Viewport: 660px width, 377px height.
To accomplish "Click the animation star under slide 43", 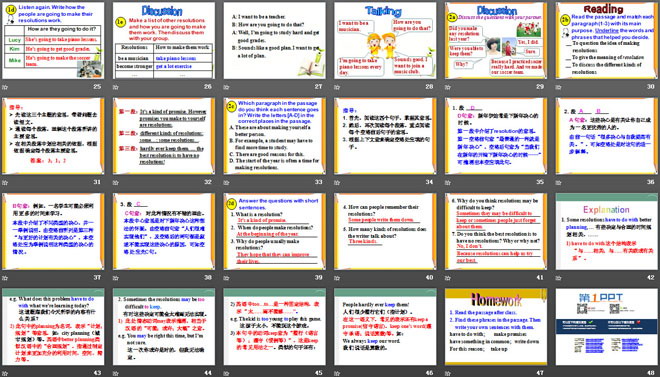I will [5, 373].
